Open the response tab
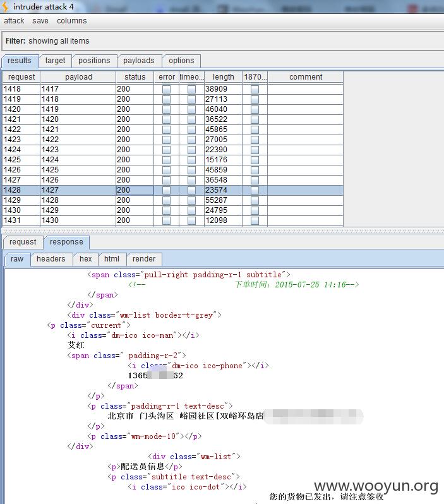 [x=66, y=242]
